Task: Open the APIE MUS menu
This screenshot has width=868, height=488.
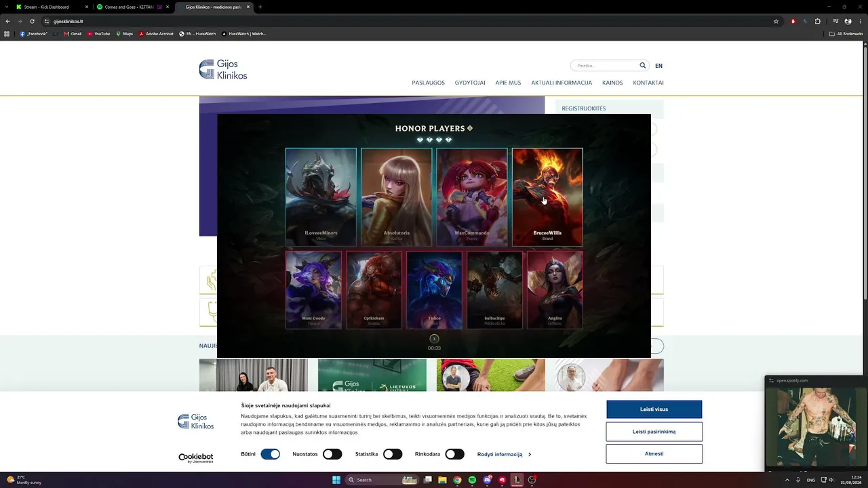Action: pos(508,83)
